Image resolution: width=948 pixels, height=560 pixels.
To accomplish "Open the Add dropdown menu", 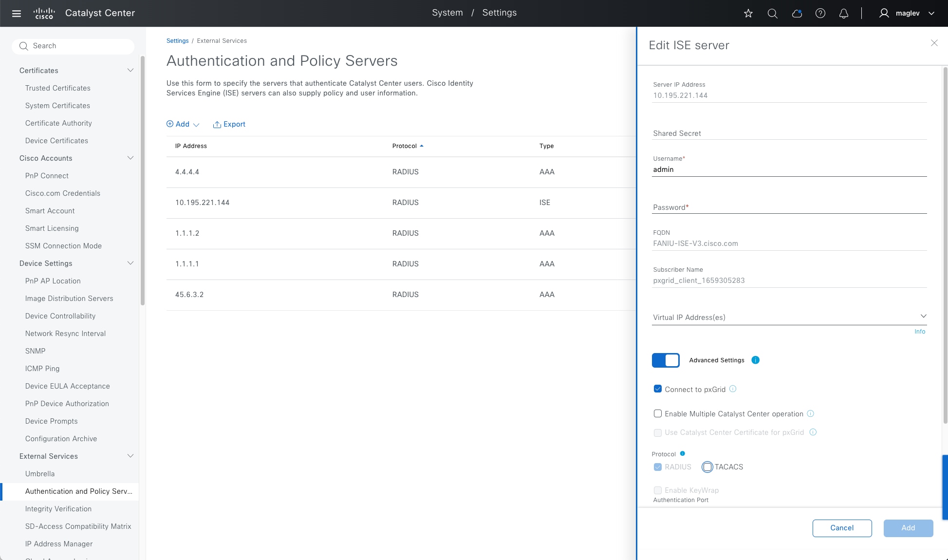I will click(x=183, y=124).
